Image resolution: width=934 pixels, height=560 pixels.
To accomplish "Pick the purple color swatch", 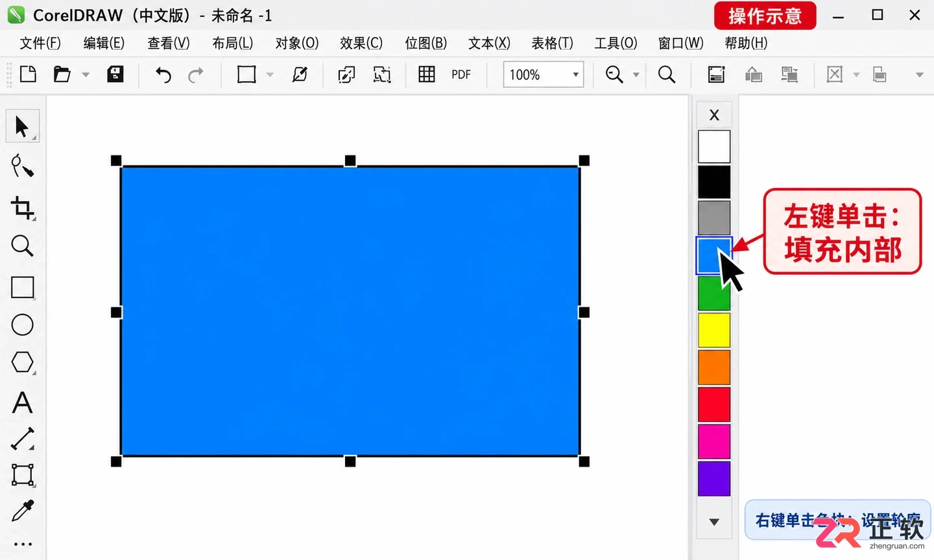I will (714, 478).
